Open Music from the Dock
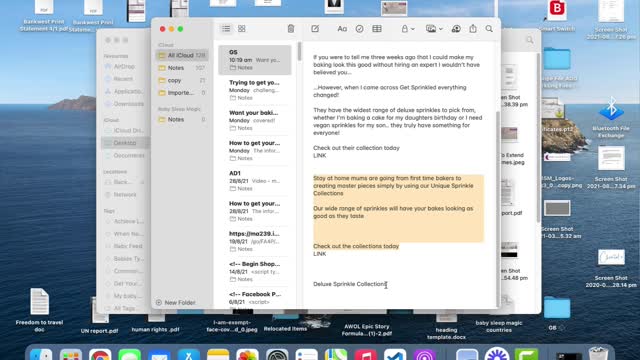Screen dimensions: 640x360 click(365, 355)
